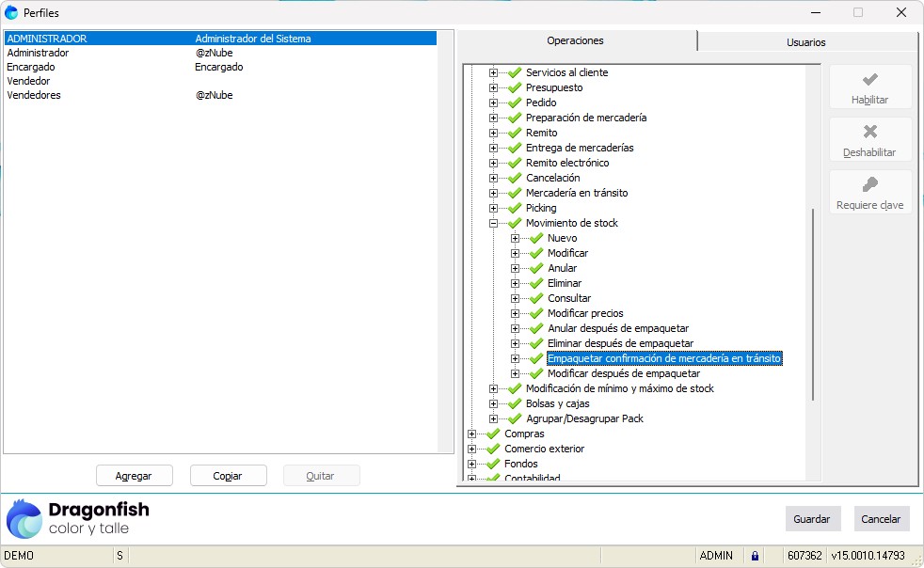Switch to the Usuarios tab
The width and height of the screenshot is (924, 568).
tap(805, 42)
